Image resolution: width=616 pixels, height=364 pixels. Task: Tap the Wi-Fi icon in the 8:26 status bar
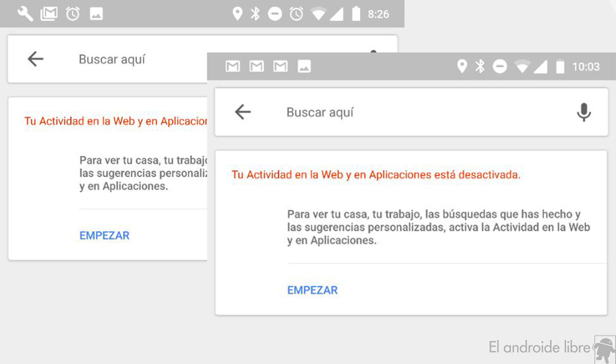point(318,14)
